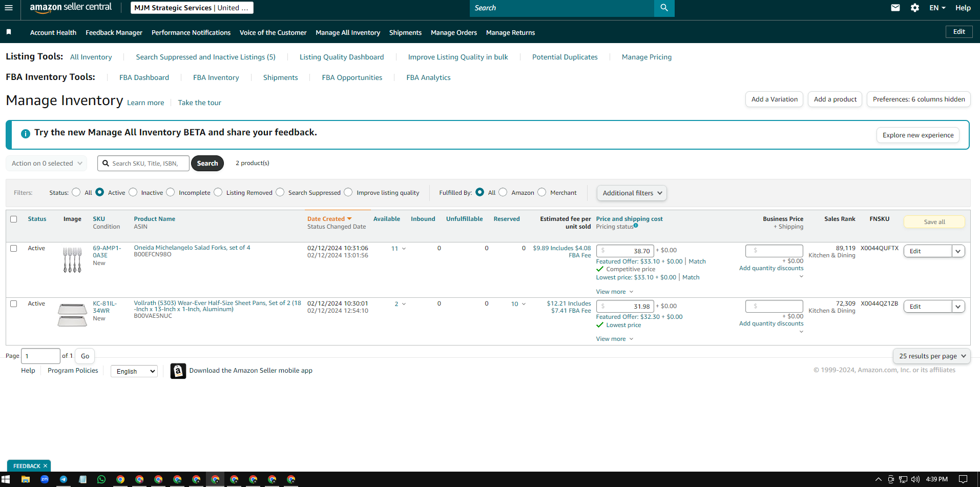Image resolution: width=980 pixels, height=487 pixels.
Task: Open the Action on 0 selected dropdown
Action: pos(47,163)
